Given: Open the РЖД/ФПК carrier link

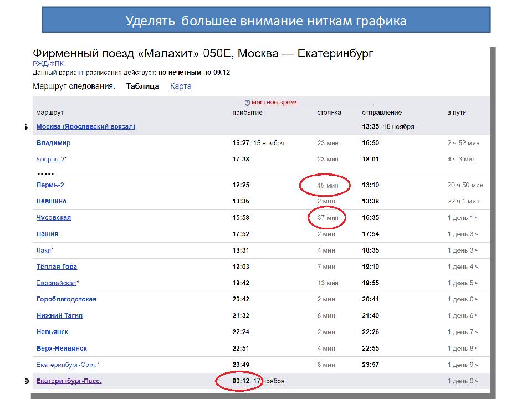Looking at the screenshot, I should (x=48, y=63).
